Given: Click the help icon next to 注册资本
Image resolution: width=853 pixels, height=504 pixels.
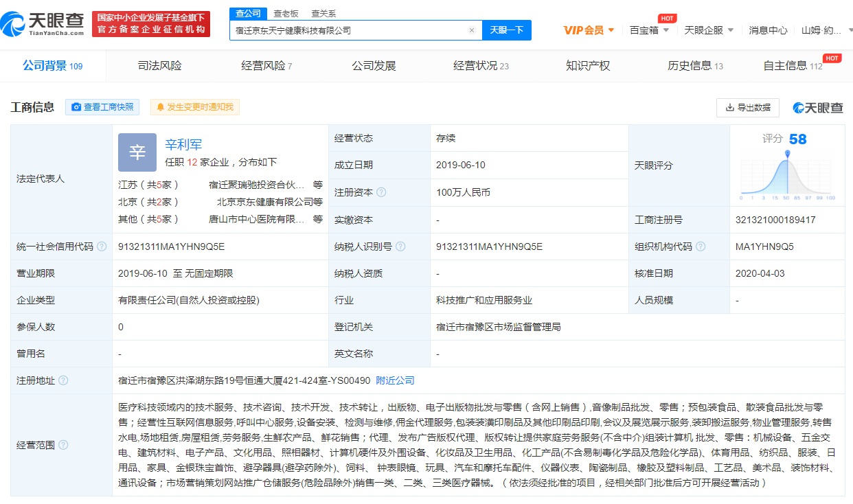Looking at the screenshot, I should click(381, 192).
